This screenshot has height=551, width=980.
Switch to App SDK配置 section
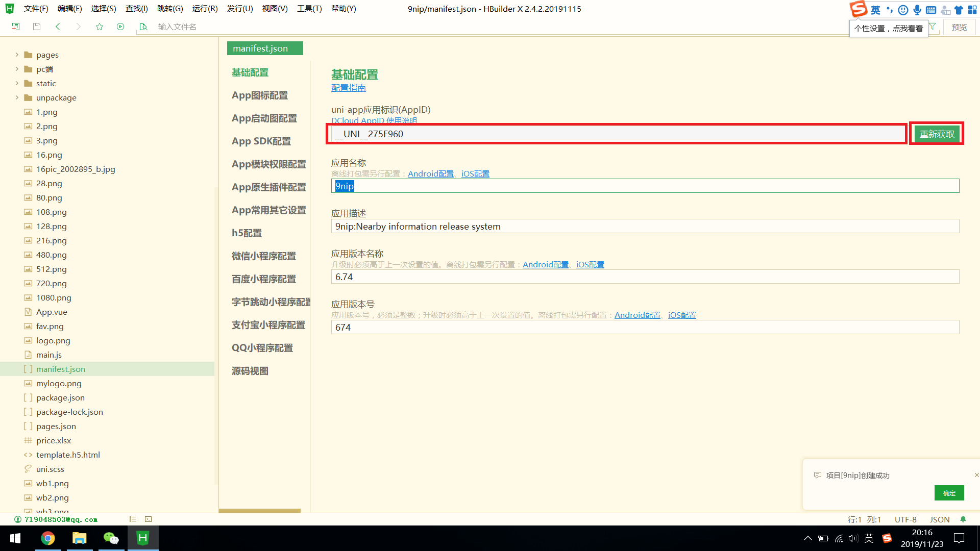[x=261, y=141]
